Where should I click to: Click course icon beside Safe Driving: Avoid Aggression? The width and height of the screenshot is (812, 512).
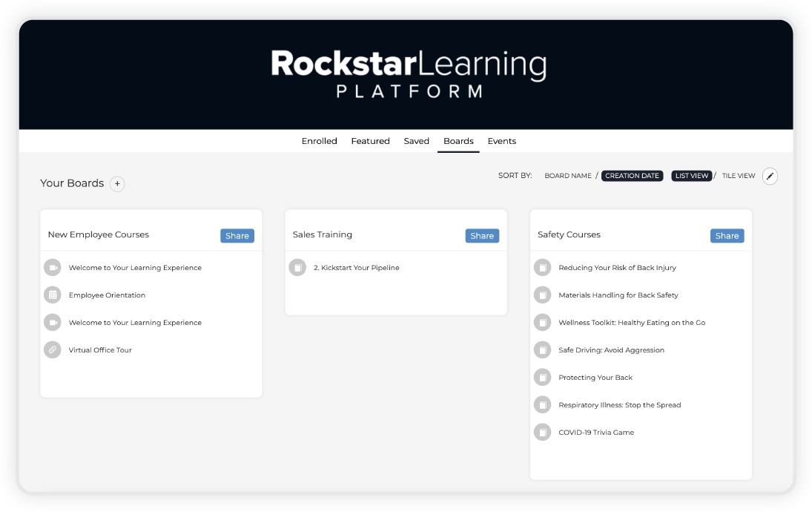tap(542, 349)
